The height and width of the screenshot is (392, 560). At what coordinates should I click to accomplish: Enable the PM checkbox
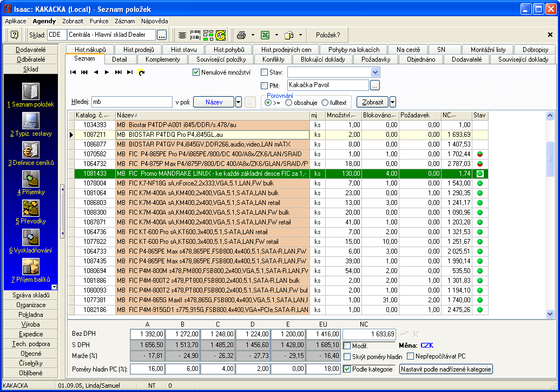click(x=264, y=85)
